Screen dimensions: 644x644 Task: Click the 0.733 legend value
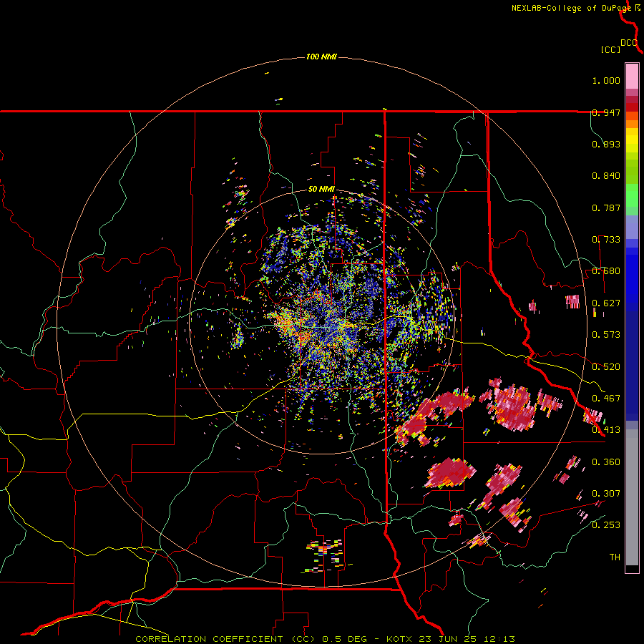click(606, 240)
